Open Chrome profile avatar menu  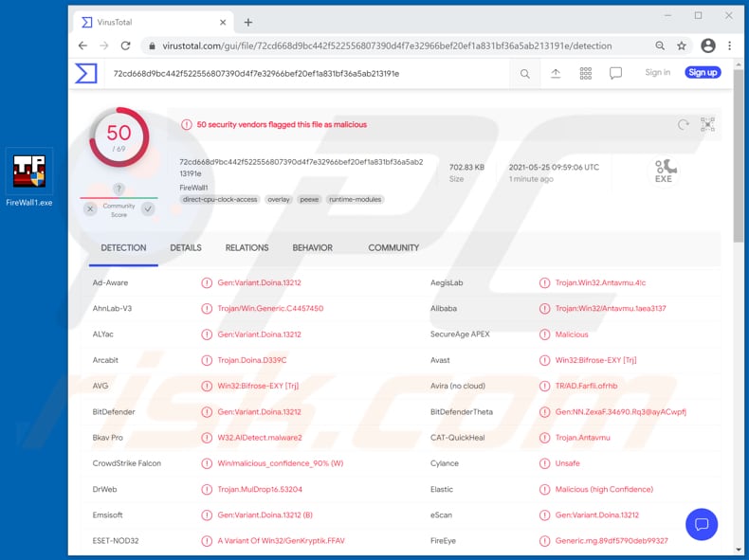[x=707, y=45]
